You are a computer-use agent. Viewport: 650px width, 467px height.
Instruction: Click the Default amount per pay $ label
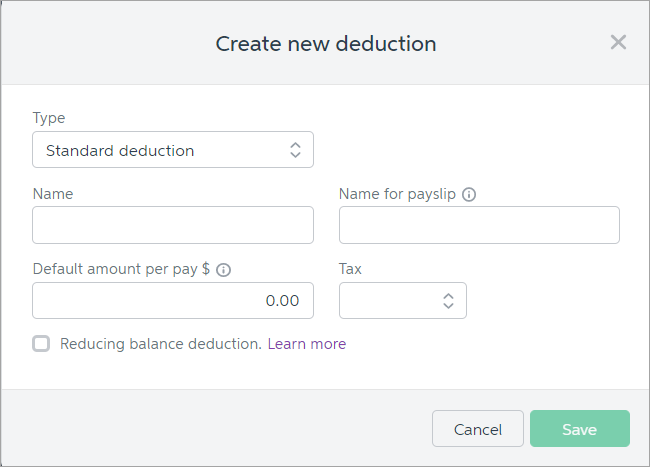pos(121,270)
